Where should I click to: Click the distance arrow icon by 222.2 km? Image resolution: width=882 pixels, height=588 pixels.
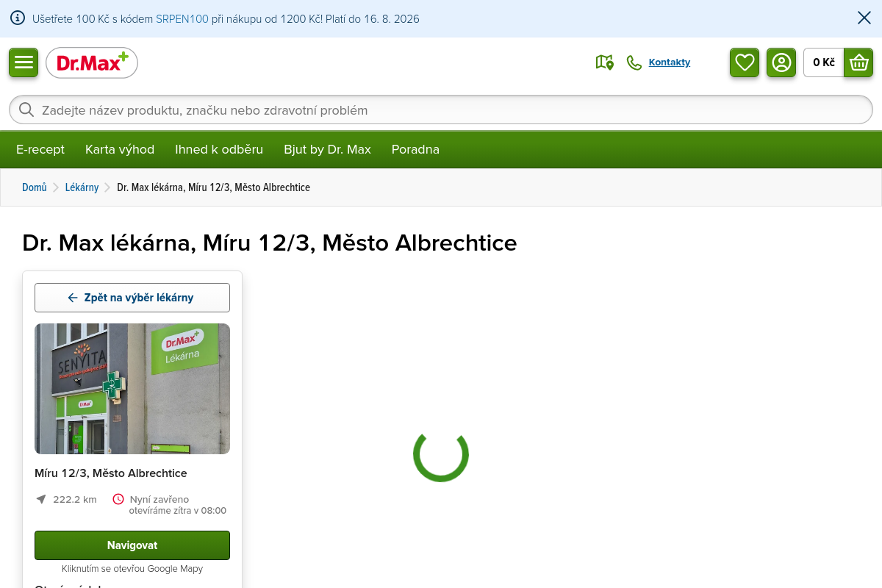(41, 499)
